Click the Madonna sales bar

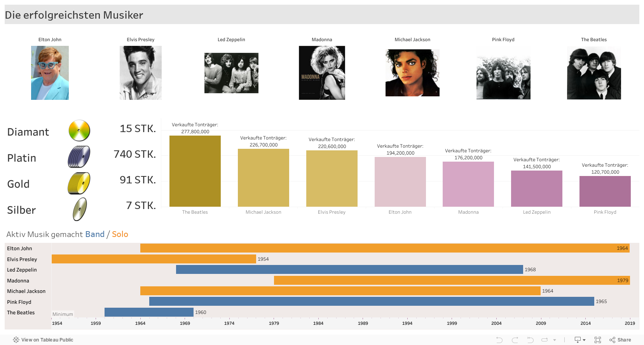(x=468, y=184)
